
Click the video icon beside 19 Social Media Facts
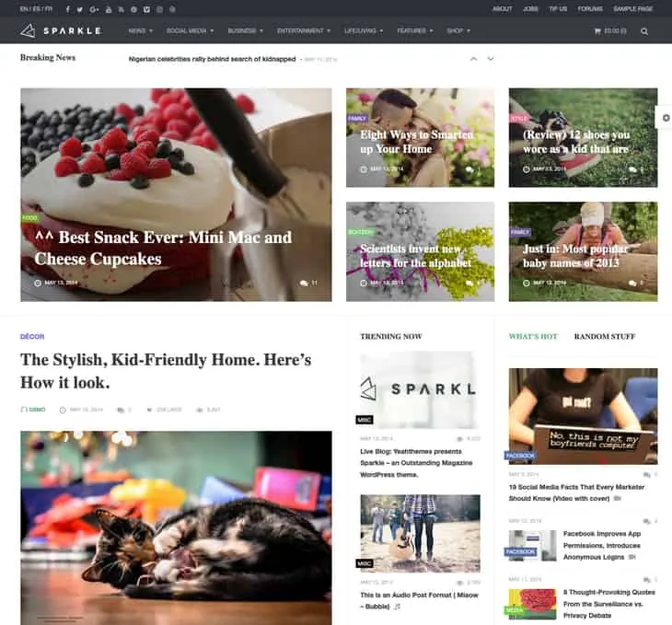(x=617, y=498)
